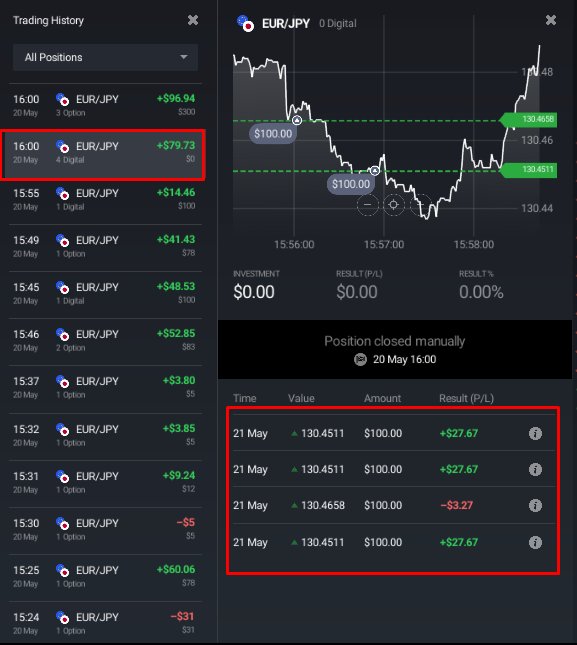577x645 pixels.
Task: Click the 130.44 price axis label
Action: point(537,209)
